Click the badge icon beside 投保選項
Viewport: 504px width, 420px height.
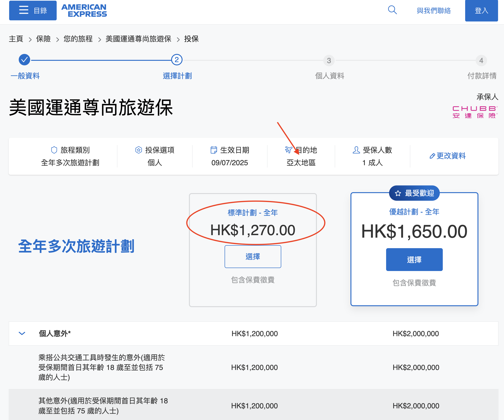139,150
